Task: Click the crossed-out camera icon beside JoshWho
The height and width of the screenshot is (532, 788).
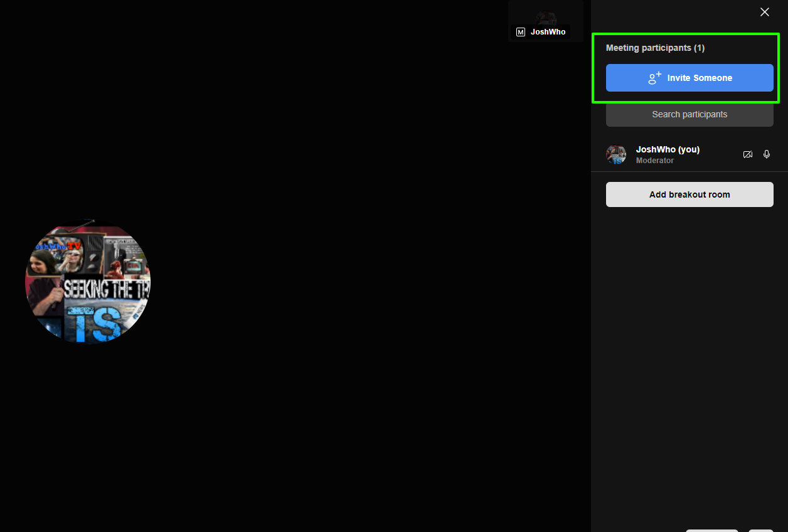Action: pyautogui.click(x=747, y=154)
